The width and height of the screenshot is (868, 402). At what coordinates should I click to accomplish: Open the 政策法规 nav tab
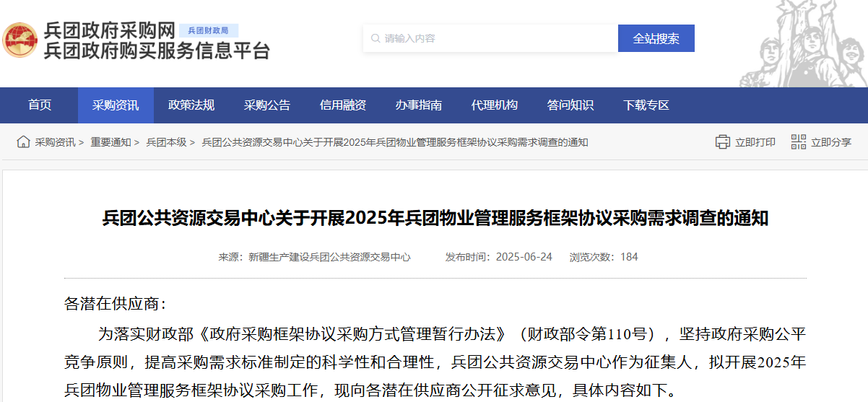tap(191, 105)
